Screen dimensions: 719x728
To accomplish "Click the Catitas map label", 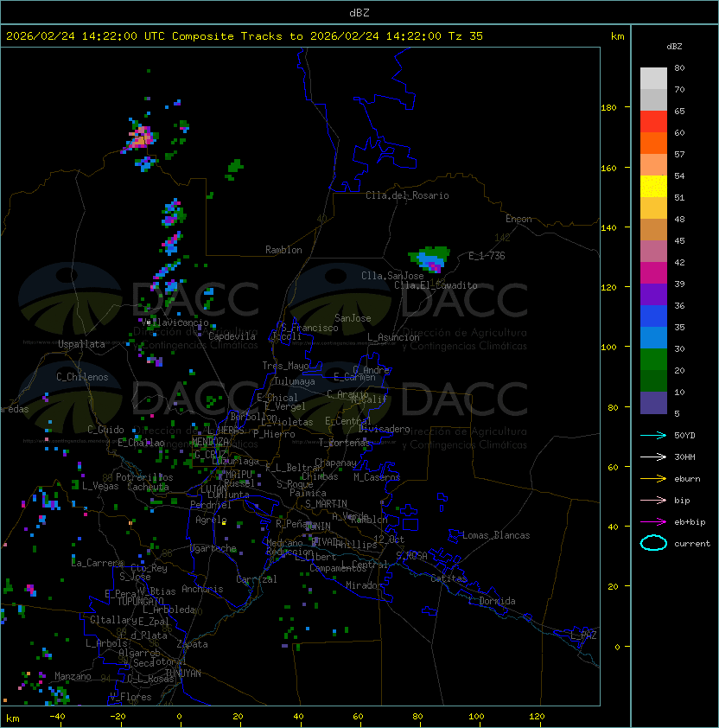I will (449, 578).
